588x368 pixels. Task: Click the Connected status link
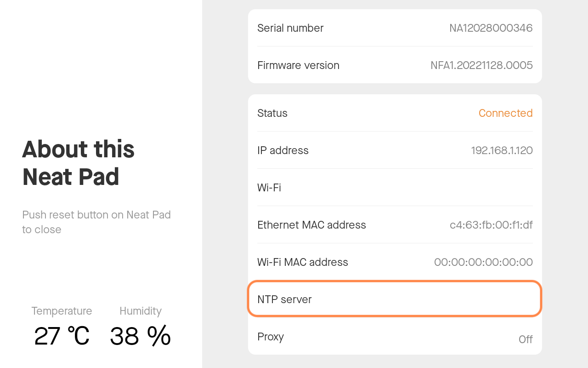[x=505, y=113]
